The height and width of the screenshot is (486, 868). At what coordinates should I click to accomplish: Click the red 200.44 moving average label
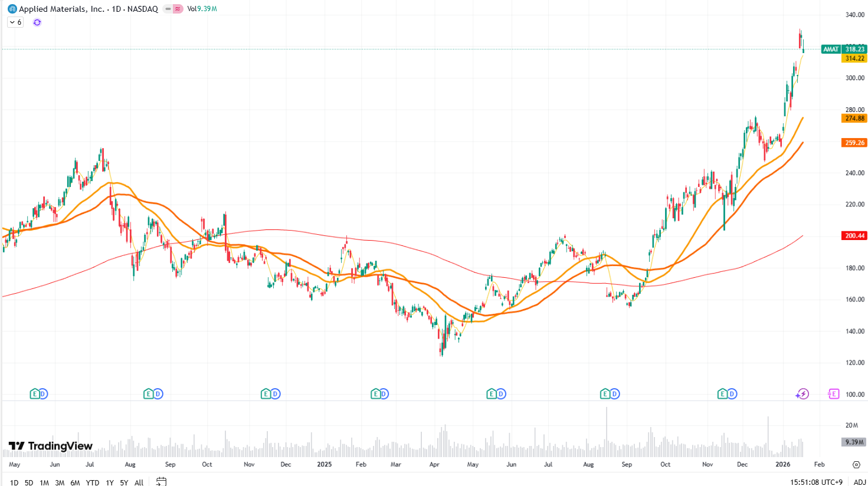(854, 236)
